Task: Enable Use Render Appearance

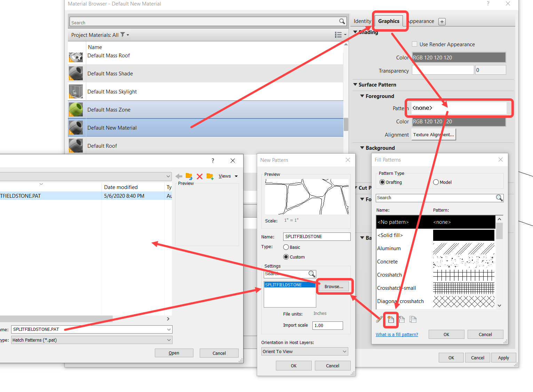Action: (x=414, y=44)
